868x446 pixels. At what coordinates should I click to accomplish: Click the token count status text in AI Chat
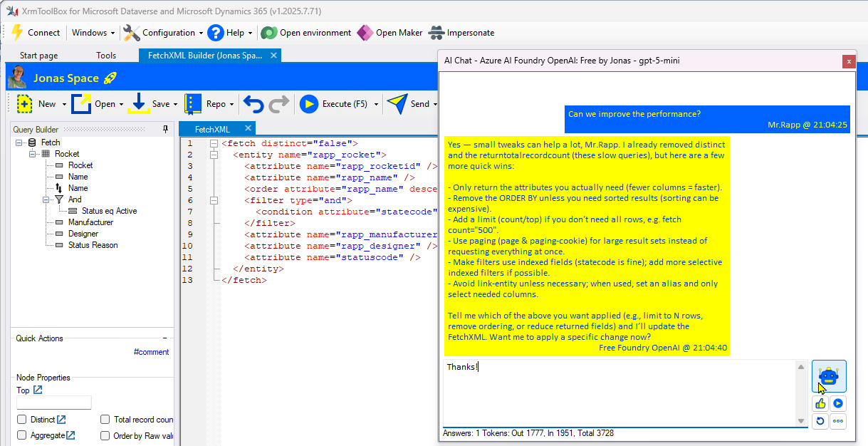tap(528, 433)
